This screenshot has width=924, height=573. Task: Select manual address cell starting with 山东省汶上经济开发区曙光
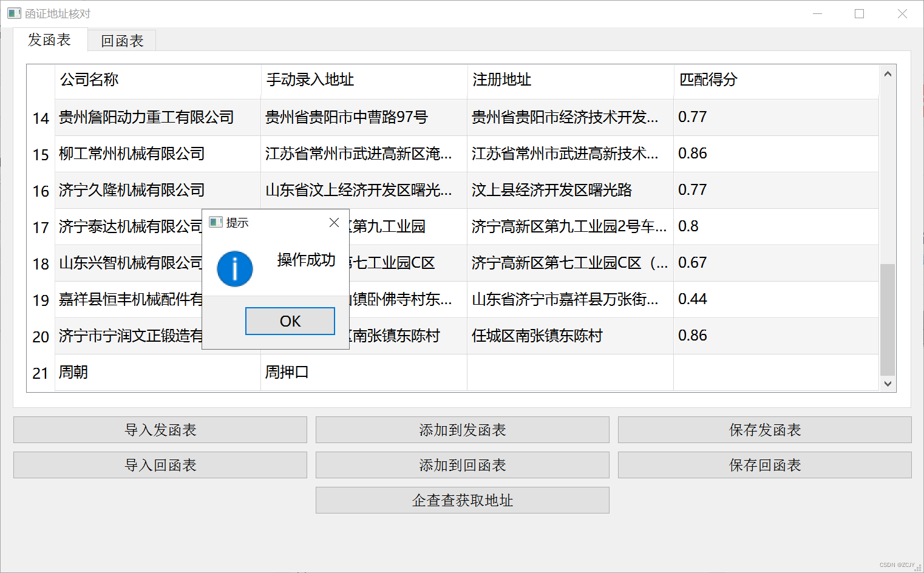[x=364, y=191]
